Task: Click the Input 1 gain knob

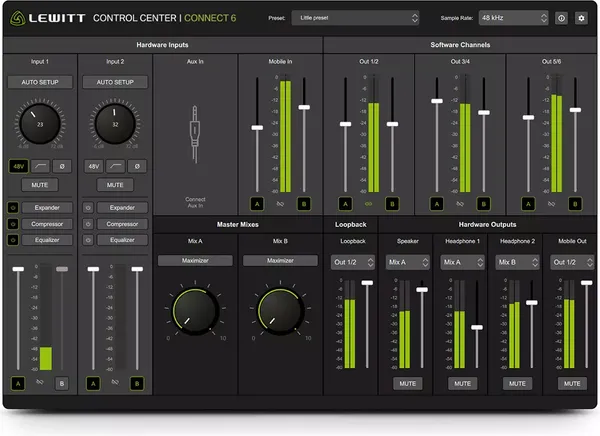Action: pos(40,123)
